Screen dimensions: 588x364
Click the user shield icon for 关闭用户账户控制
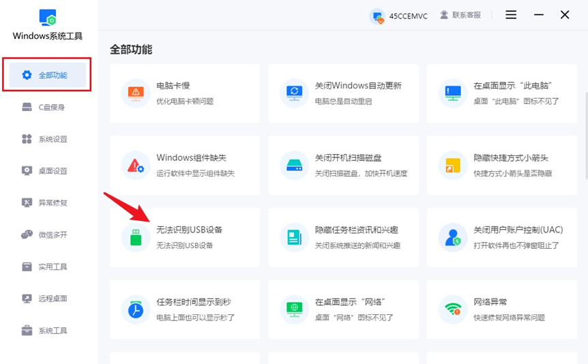point(453,237)
